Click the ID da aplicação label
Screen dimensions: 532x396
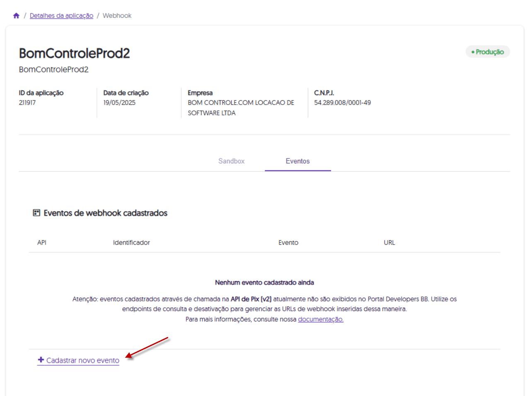coord(41,93)
